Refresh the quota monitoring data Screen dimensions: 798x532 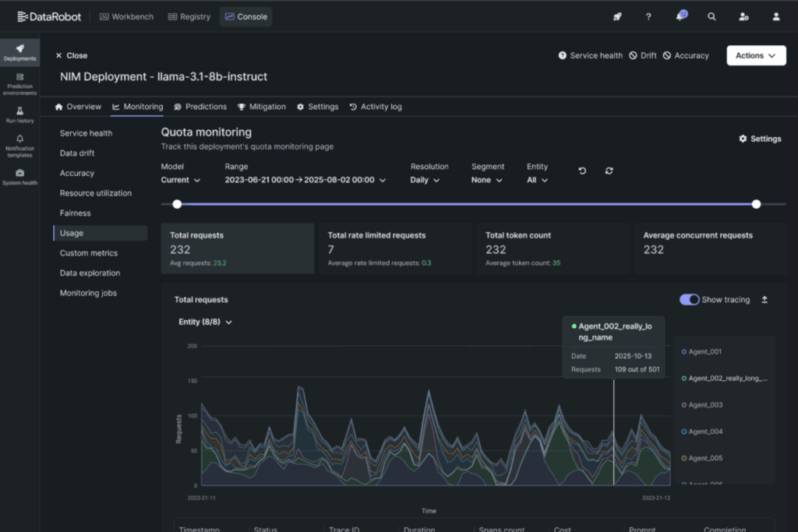(x=609, y=171)
